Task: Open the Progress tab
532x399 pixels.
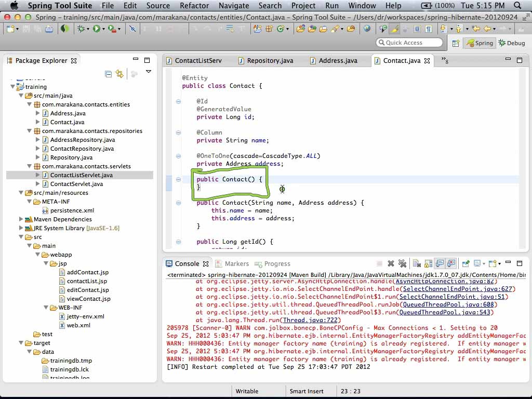Action: tap(272, 263)
